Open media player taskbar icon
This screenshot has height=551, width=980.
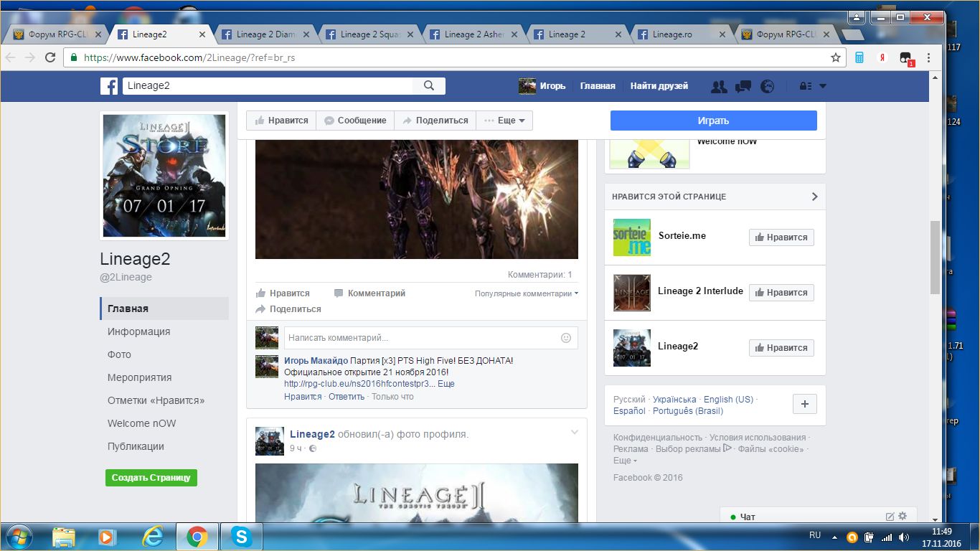(107, 536)
